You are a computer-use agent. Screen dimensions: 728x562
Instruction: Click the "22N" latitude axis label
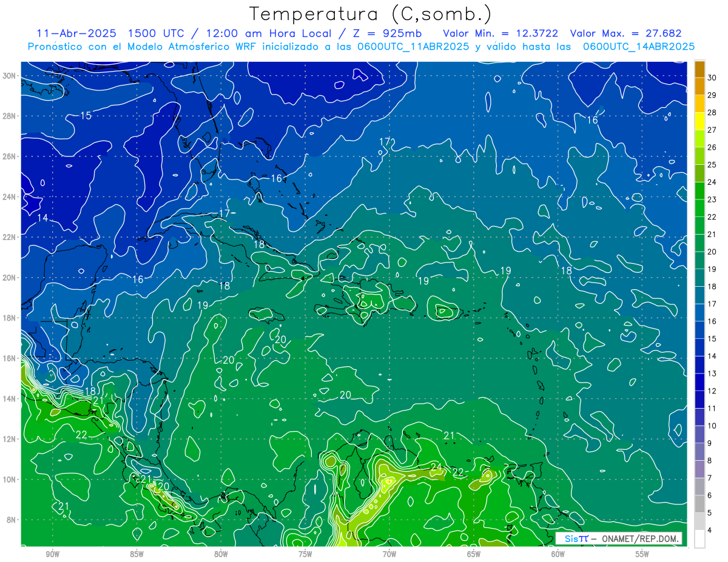tap(10, 237)
